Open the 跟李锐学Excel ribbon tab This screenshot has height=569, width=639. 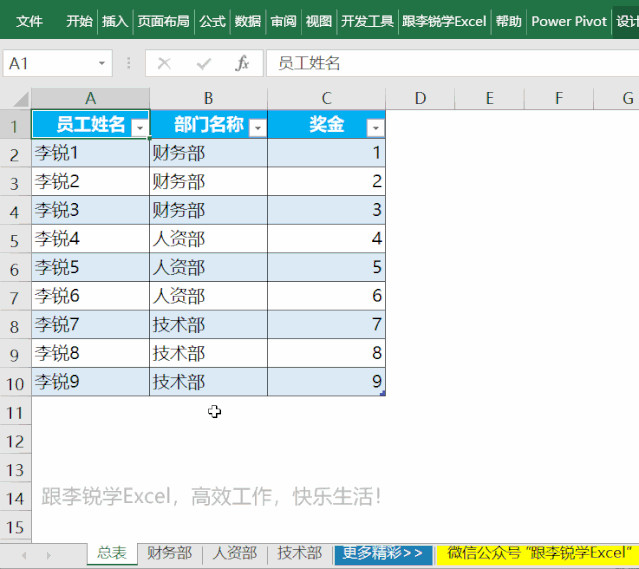[444, 21]
